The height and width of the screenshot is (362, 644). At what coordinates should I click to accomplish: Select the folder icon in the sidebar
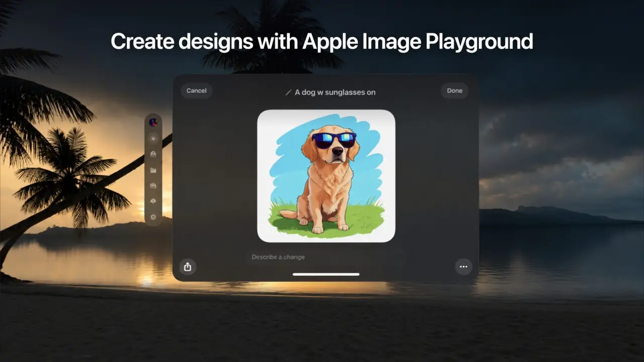(153, 170)
